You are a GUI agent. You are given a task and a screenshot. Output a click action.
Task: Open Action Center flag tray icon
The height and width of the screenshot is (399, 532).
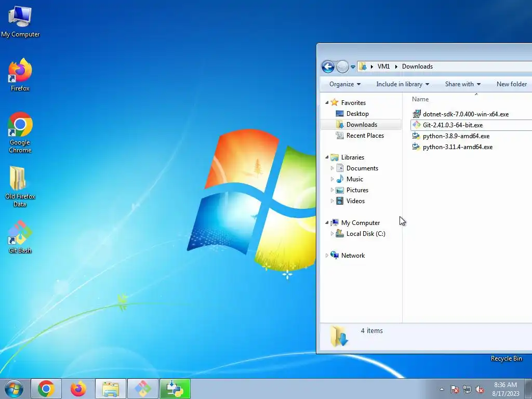(x=455, y=389)
